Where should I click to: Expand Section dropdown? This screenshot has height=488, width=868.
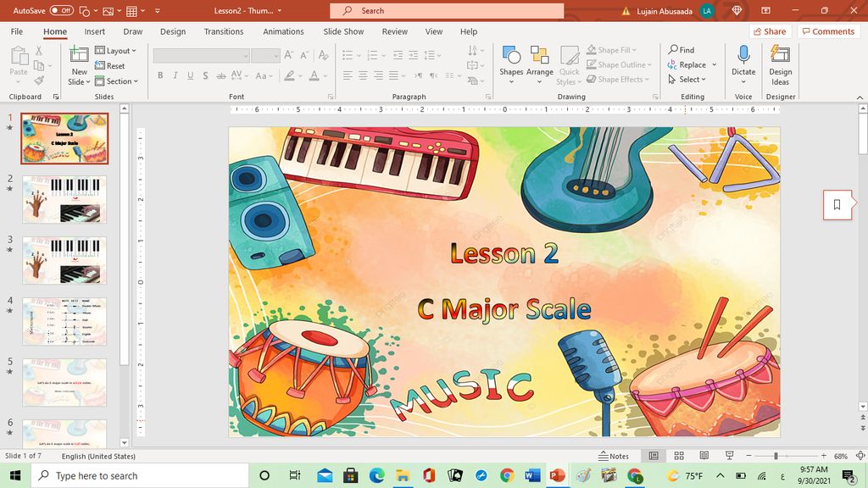116,80
